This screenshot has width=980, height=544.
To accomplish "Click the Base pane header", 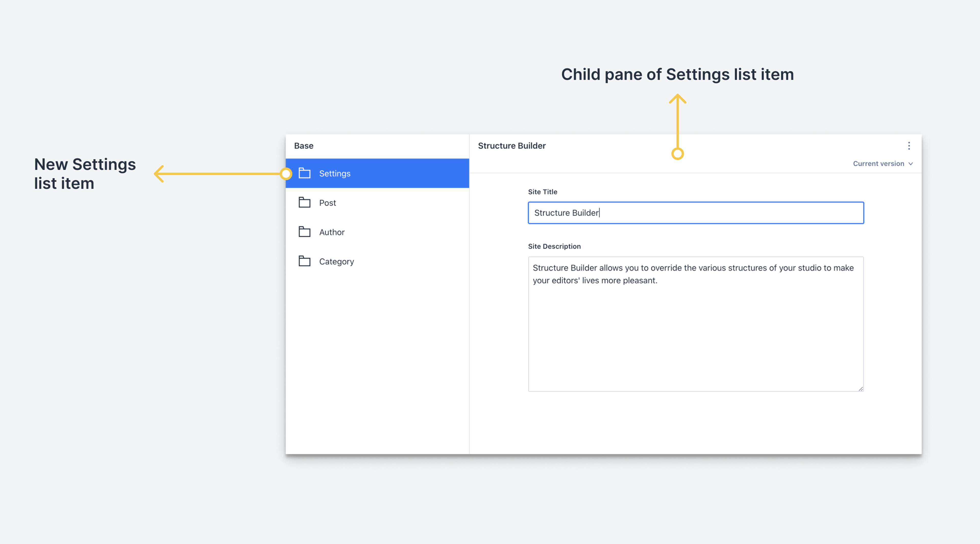I will pyautogui.click(x=304, y=146).
